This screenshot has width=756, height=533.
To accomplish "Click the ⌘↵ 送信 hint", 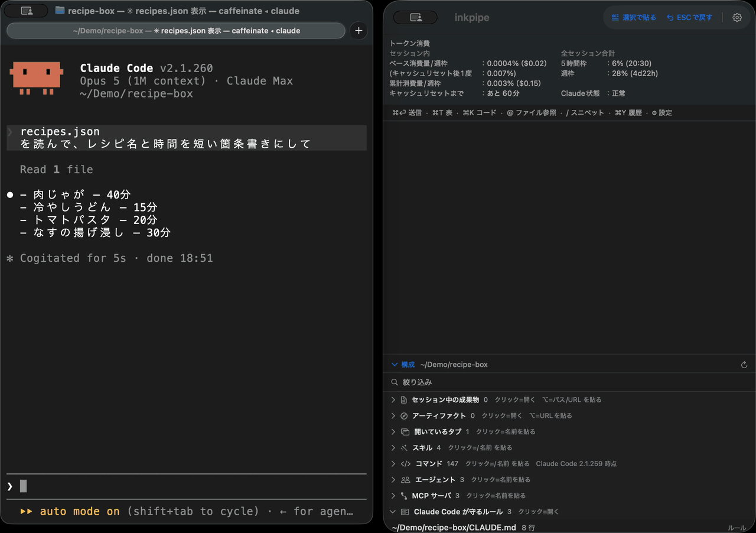I will tap(407, 113).
